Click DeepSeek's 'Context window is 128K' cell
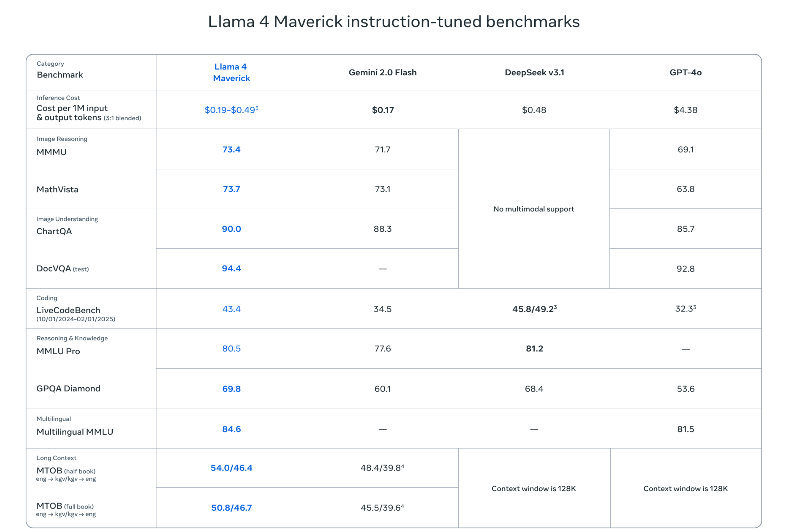The width and height of the screenshot is (789, 532). pyautogui.click(x=534, y=488)
